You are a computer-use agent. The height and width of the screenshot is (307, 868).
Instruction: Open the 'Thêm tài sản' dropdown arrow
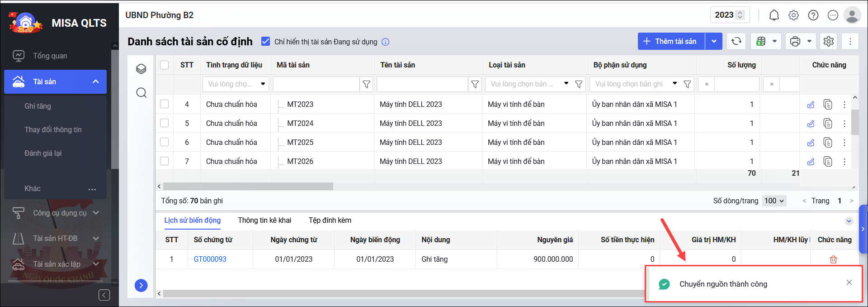tap(714, 41)
